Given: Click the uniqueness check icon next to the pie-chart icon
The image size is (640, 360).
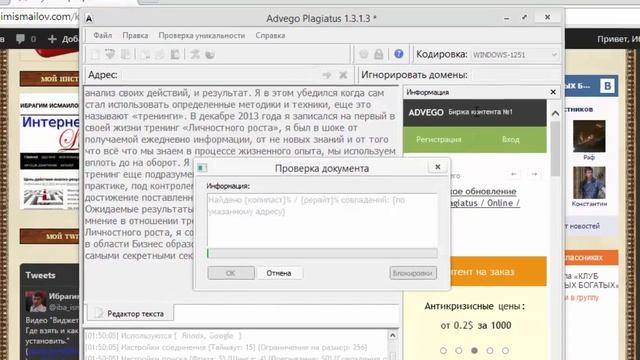Looking at the screenshot, I should pyautogui.click(x=195, y=54).
